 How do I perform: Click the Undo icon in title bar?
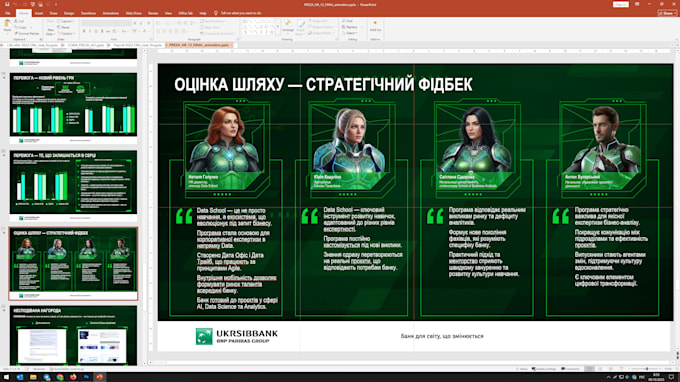(15, 4)
